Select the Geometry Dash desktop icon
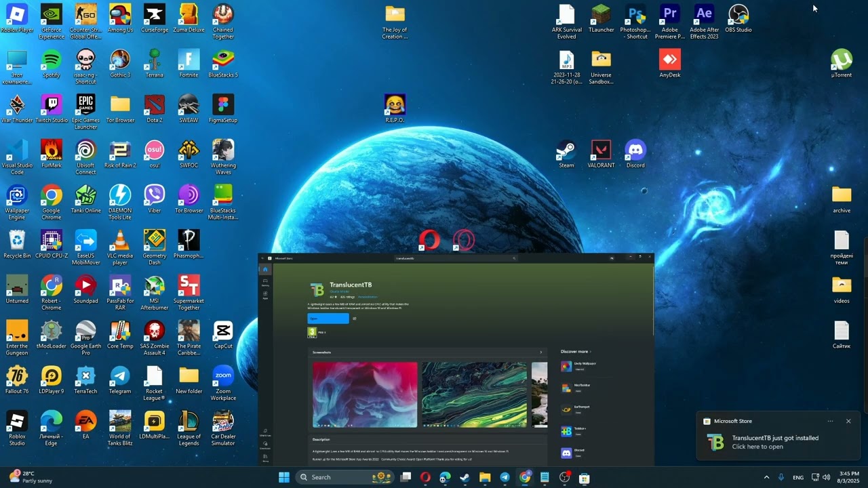 pos(155,247)
